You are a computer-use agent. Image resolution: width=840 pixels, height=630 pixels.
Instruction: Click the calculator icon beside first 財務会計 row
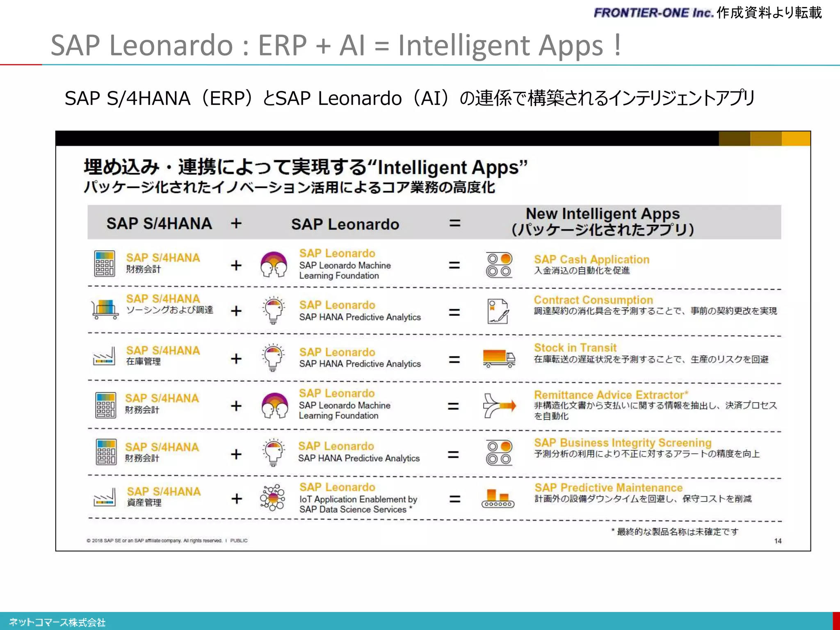105,264
